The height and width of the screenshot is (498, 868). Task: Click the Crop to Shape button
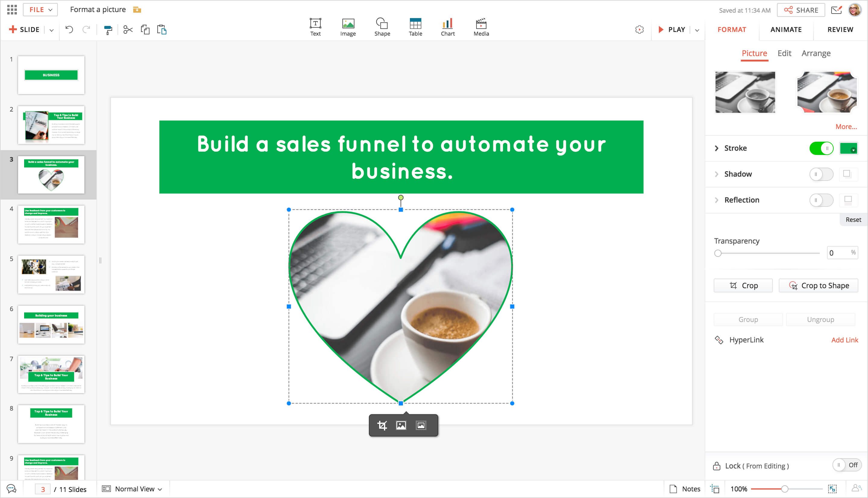click(x=819, y=285)
